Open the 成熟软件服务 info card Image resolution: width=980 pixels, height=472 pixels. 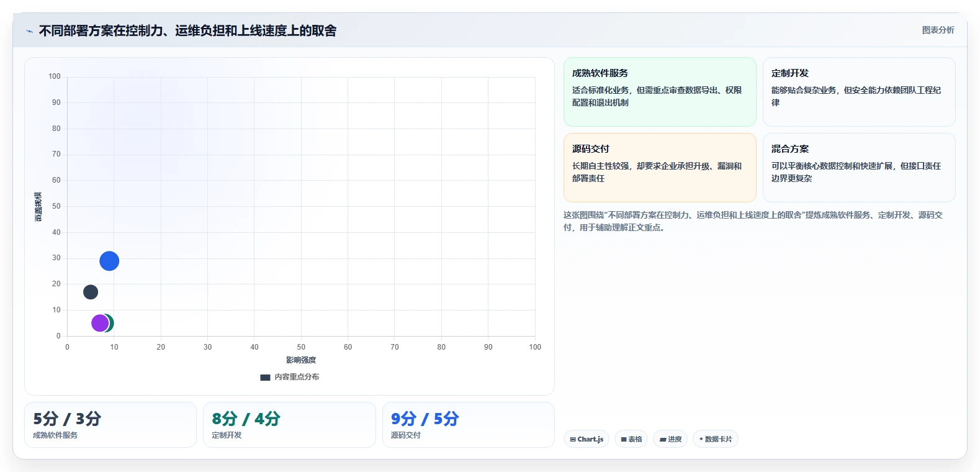(x=660, y=92)
